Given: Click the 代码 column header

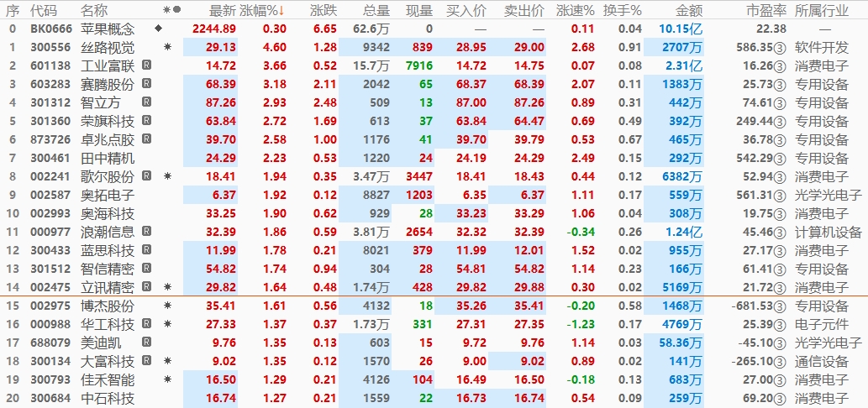Looking at the screenshot, I should [x=44, y=10].
